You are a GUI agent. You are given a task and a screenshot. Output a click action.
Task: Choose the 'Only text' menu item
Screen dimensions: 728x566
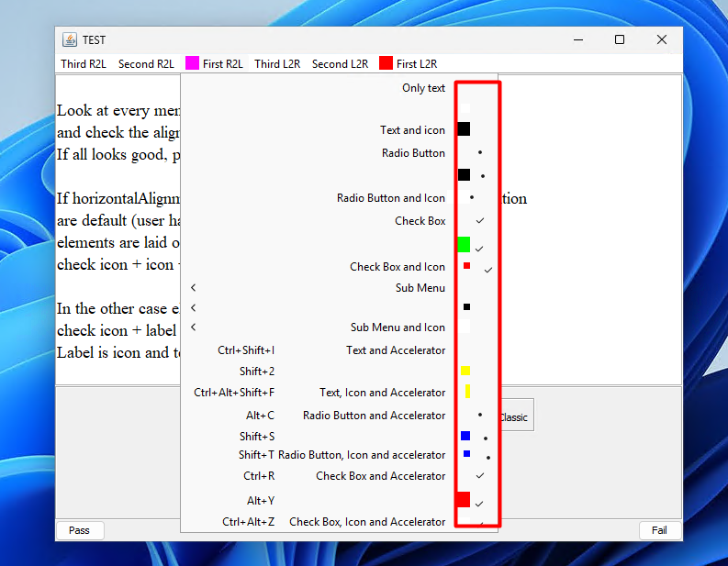[423, 88]
